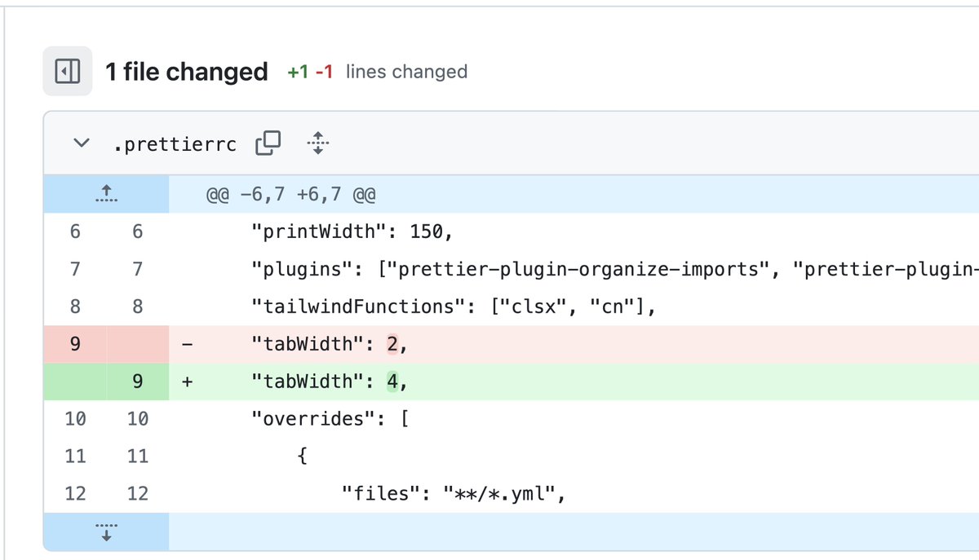Toggle the file tree sidebar panel

[67, 71]
